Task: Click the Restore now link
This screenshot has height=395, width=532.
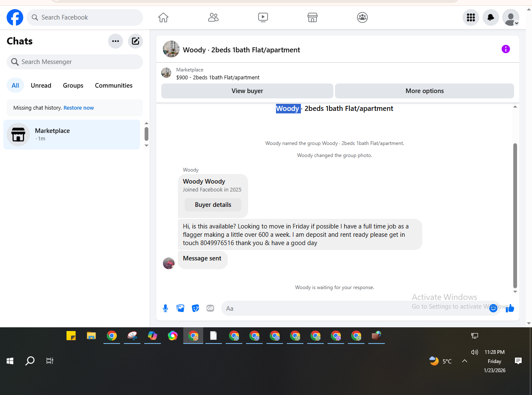Action: (79, 108)
